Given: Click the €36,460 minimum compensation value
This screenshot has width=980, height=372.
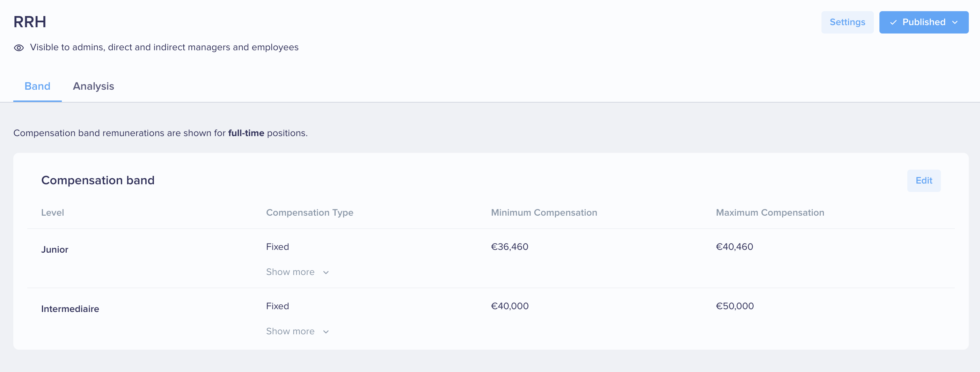Looking at the screenshot, I should 510,247.
